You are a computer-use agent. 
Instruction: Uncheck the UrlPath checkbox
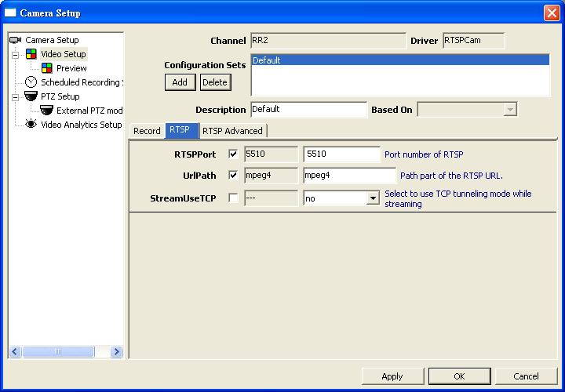(233, 176)
